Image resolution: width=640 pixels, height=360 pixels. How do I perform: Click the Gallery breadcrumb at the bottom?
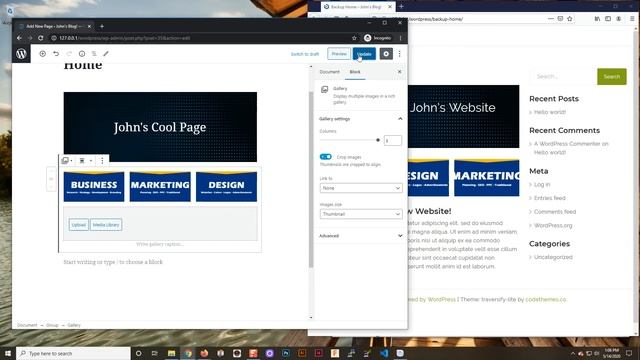[x=74, y=325]
